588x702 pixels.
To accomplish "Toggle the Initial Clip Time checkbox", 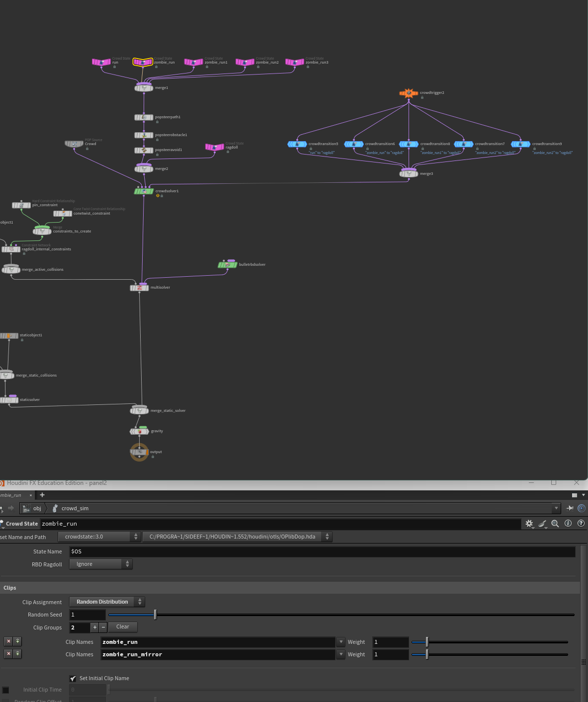I will tap(5, 690).
